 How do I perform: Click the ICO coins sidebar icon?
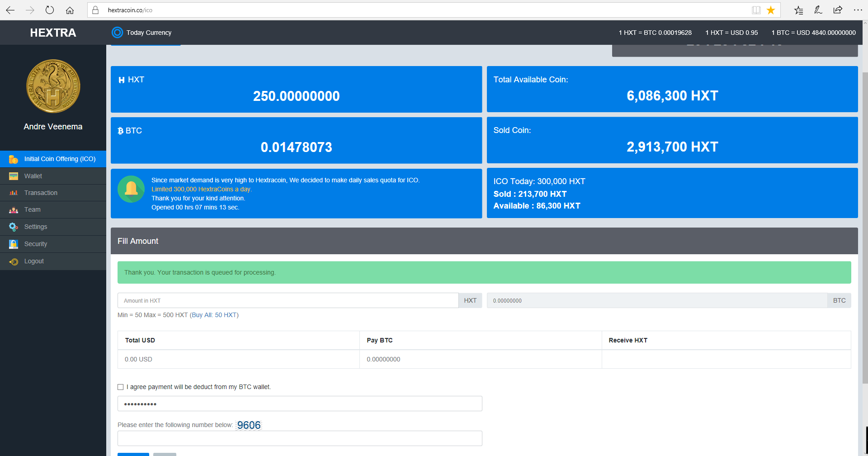(14, 159)
